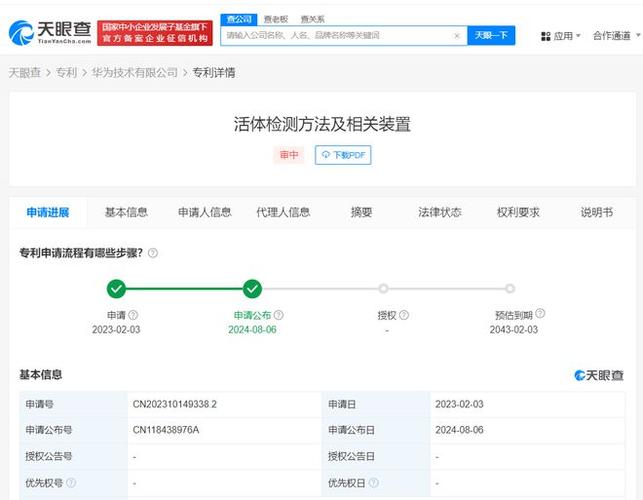Click the help icon next to 预估到期
The width and height of the screenshot is (643, 500).
540,313
